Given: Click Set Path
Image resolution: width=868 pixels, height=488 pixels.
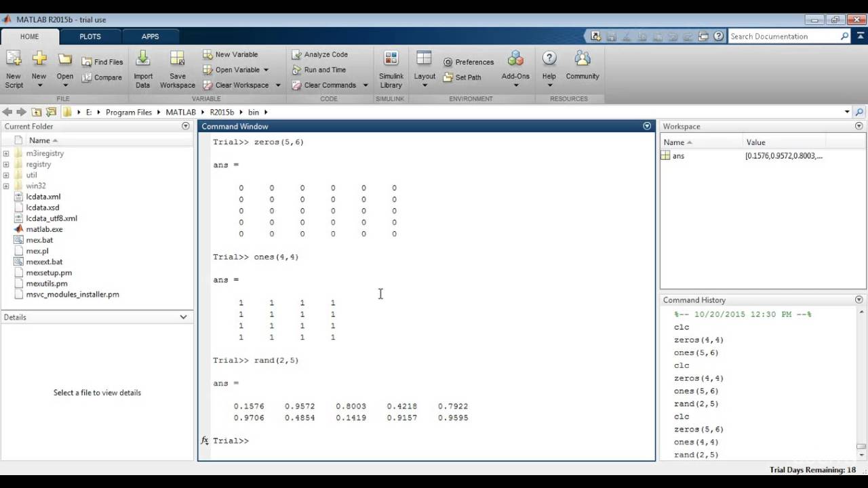Looking at the screenshot, I should pos(462,77).
